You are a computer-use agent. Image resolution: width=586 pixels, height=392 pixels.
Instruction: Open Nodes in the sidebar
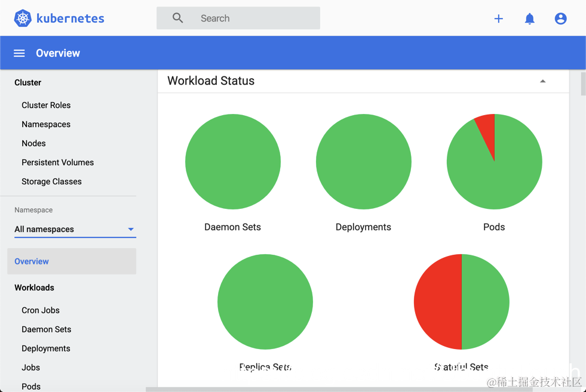(33, 143)
